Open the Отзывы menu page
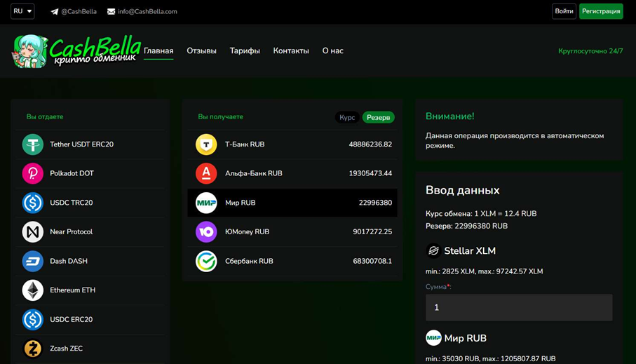Image resolution: width=636 pixels, height=364 pixels. (201, 50)
